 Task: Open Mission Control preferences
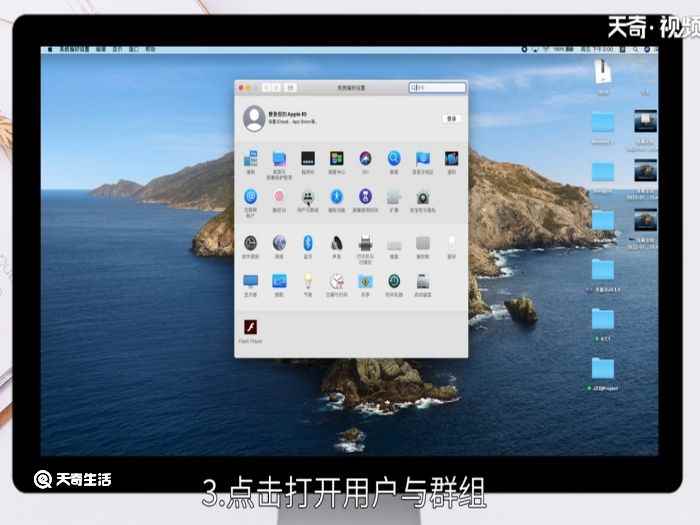pos(337,158)
